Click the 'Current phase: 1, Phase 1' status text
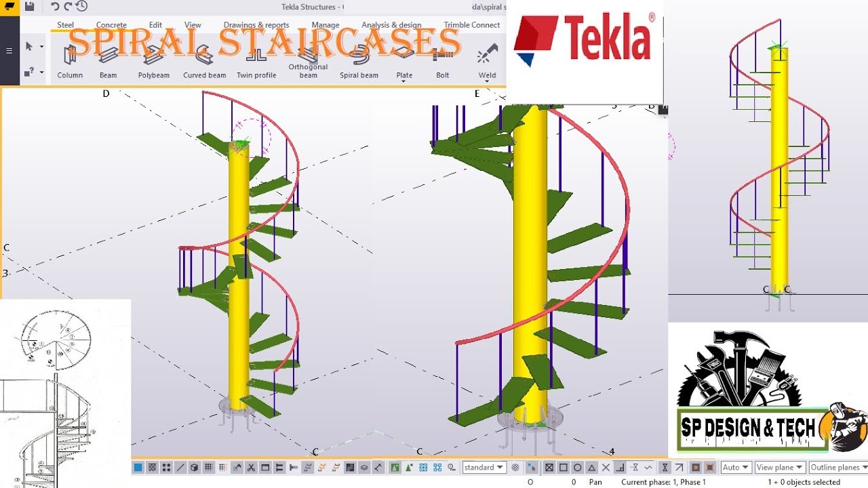Screen dimensions: 868x488 coord(663,483)
